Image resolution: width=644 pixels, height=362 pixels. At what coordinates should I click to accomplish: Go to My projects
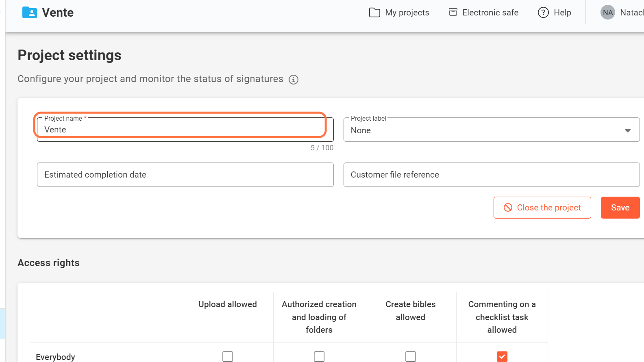[x=407, y=13]
